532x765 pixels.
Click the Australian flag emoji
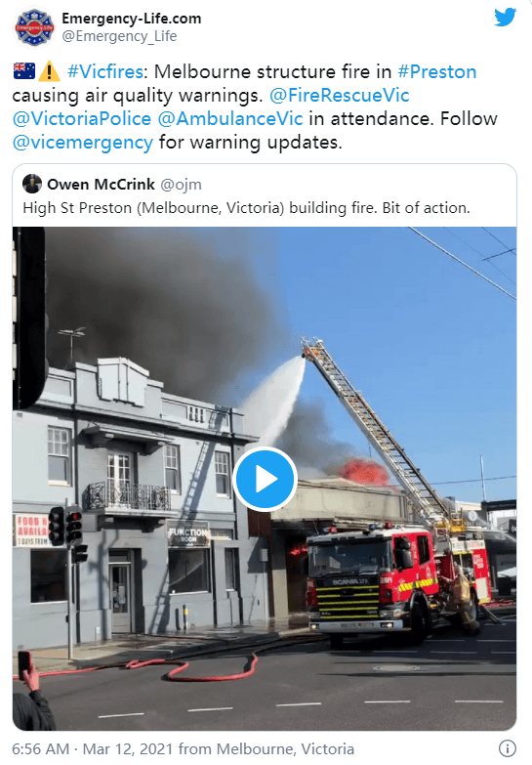pos(23,71)
